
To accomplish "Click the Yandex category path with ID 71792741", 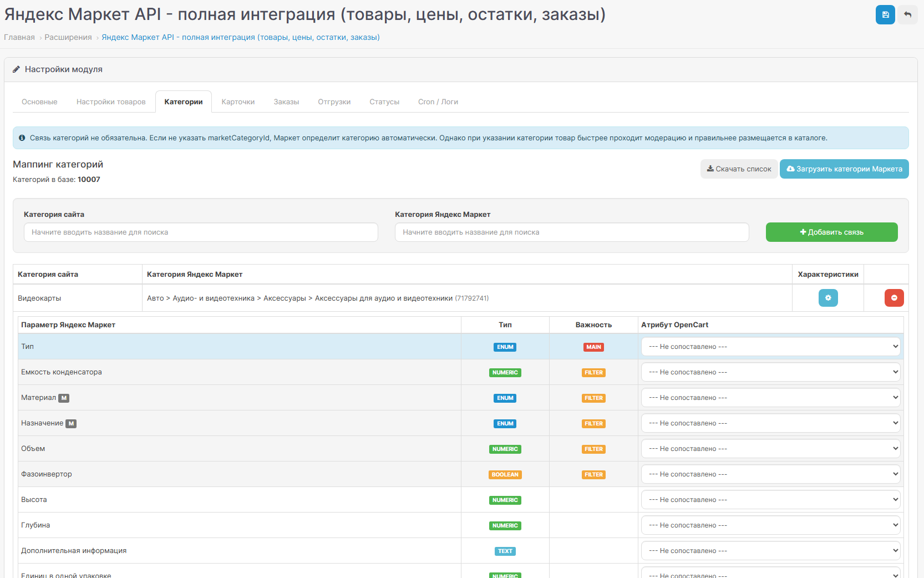I will 318,298.
